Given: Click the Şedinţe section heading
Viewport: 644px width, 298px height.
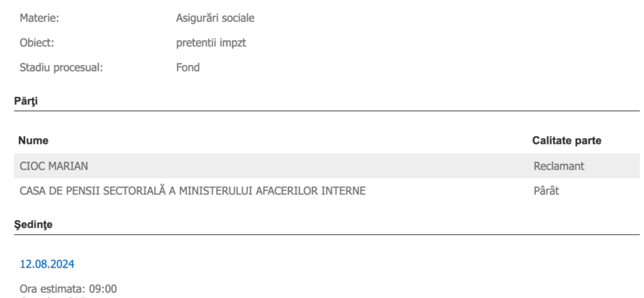Looking at the screenshot, I should (x=34, y=225).
